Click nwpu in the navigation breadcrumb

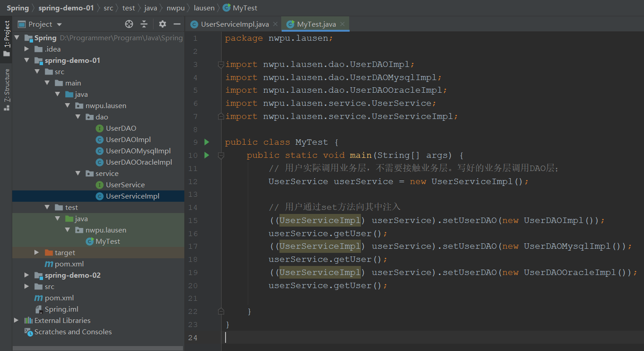176,8
